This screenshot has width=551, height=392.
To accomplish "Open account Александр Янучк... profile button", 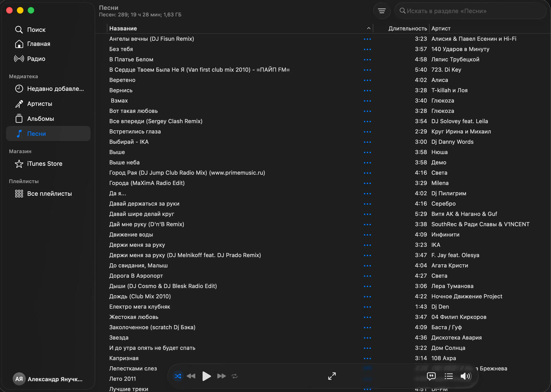I will 48,379.
